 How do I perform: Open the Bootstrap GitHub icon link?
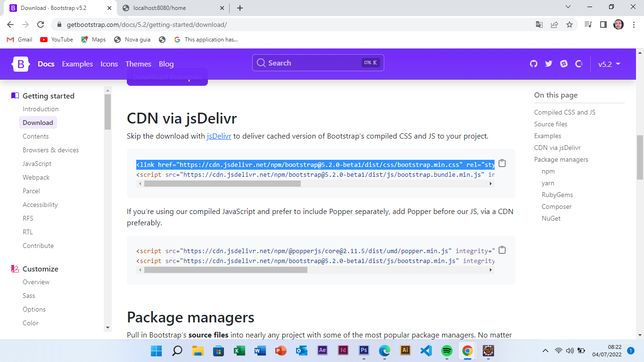534,64
